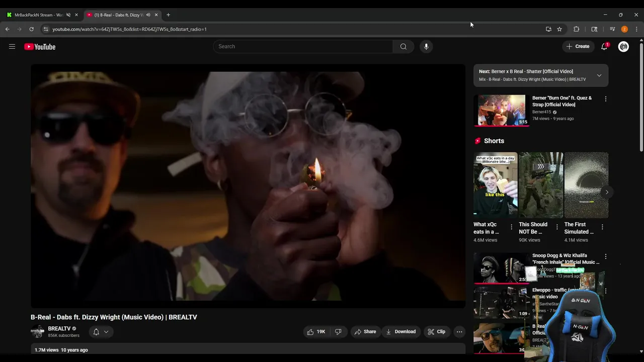Screen dimensions: 644x362
Task: Minimize the Chrome browser window
Action: pyautogui.click(x=605, y=15)
